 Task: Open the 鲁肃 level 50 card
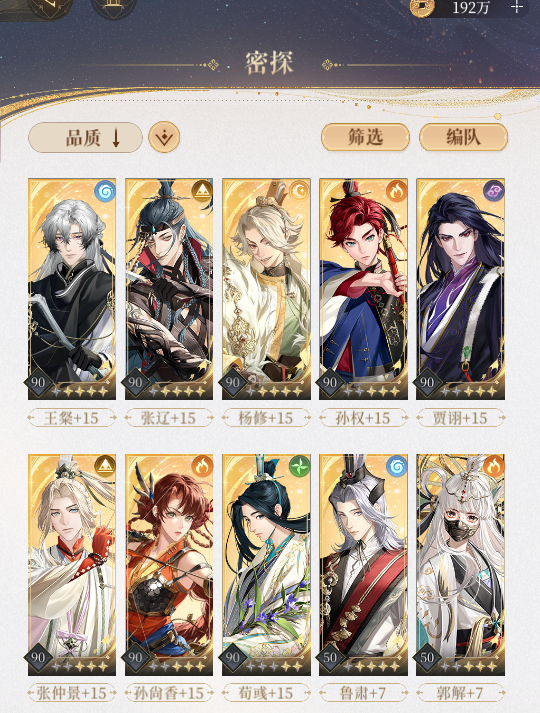click(363, 564)
